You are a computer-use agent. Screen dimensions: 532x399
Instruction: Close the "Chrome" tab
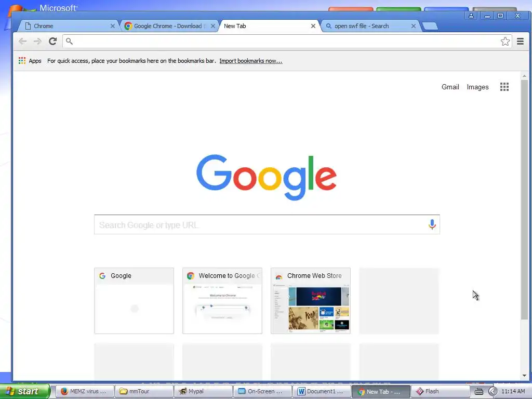(113, 26)
